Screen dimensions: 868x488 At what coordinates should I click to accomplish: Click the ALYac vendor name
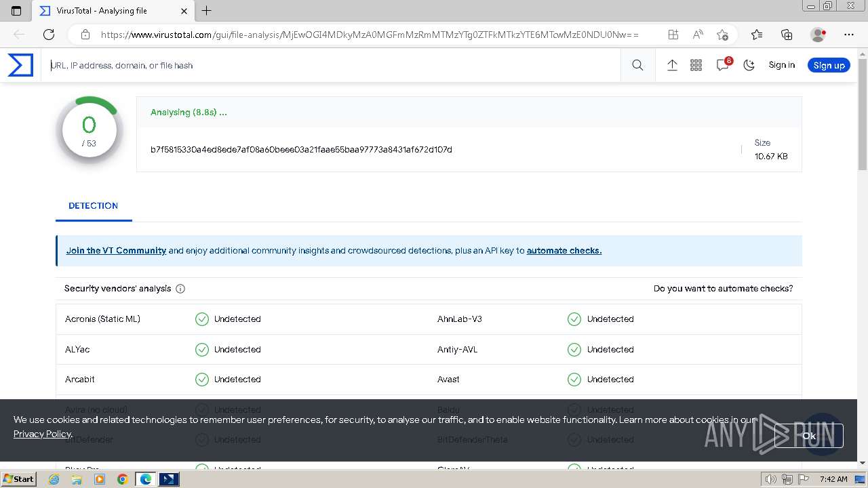[77, 349]
